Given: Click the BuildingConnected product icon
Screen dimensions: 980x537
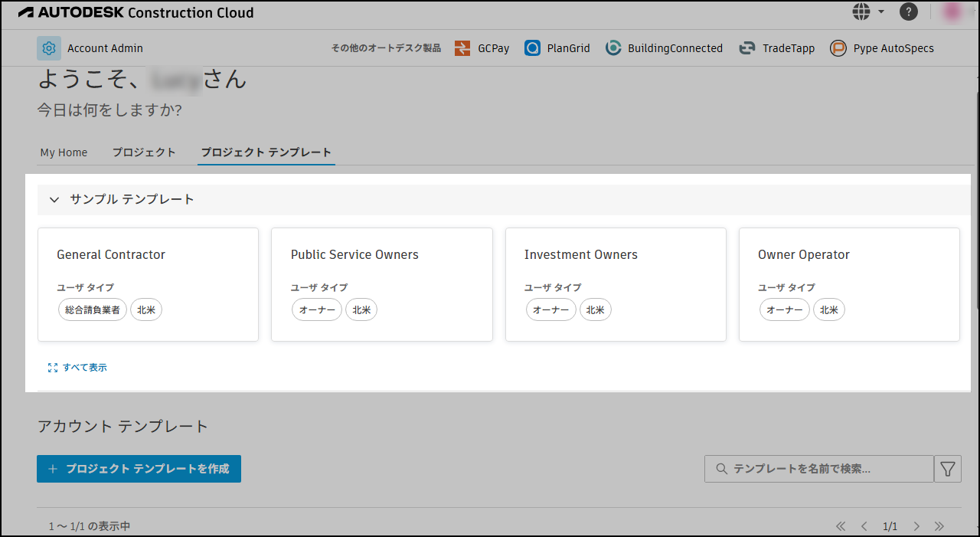Looking at the screenshot, I should (613, 48).
